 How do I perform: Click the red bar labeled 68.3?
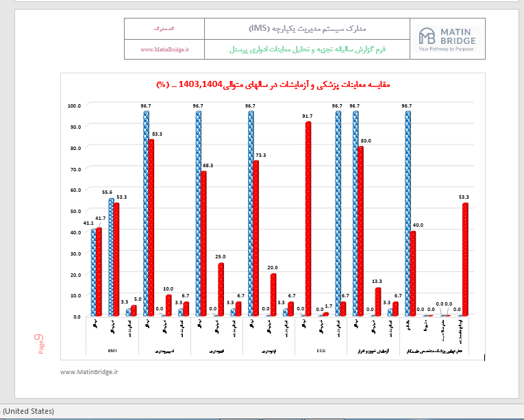pyautogui.click(x=203, y=243)
